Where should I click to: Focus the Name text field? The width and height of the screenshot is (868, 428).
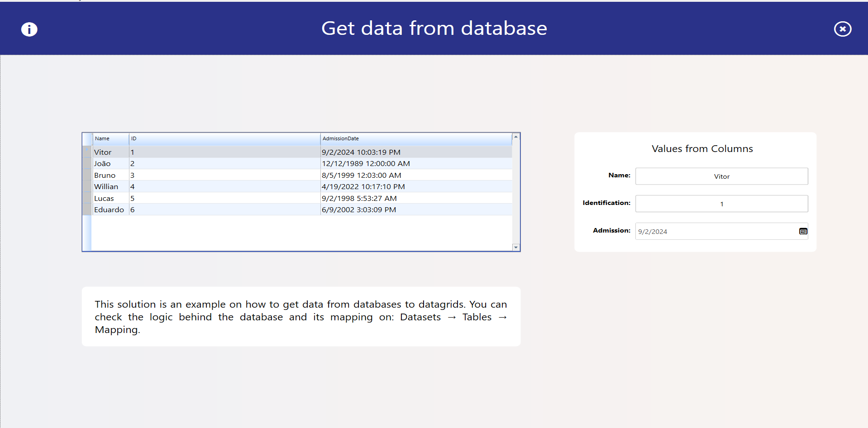point(721,176)
